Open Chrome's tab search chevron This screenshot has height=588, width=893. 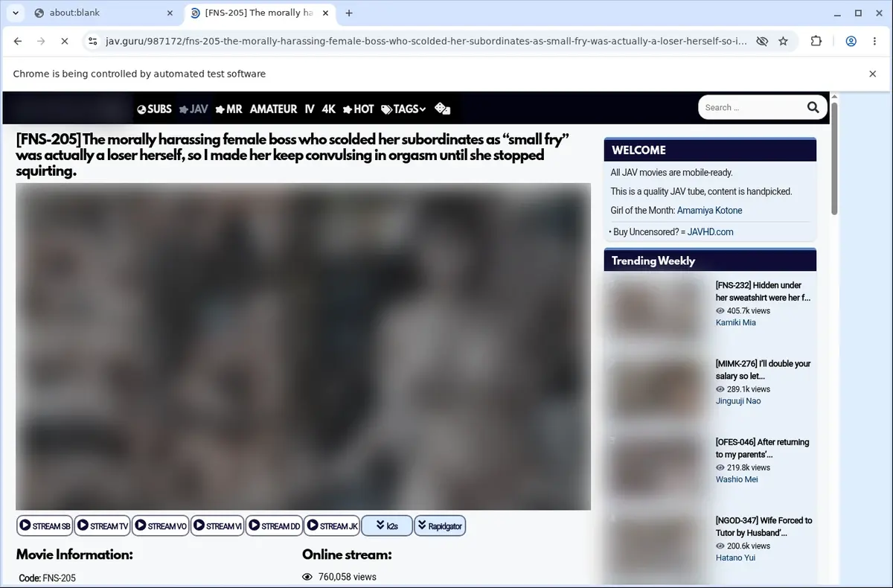click(16, 13)
